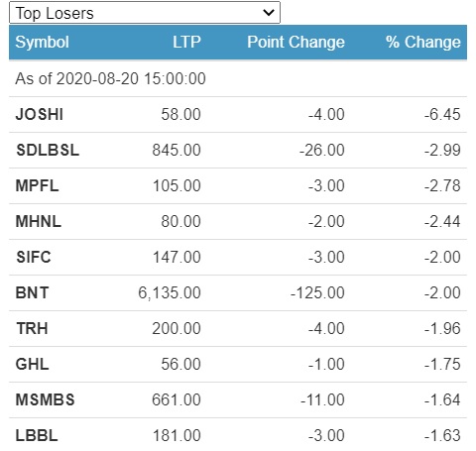Click BNT's LTP value 6,135.00
The height and width of the screenshot is (451, 476).
click(x=170, y=292)
